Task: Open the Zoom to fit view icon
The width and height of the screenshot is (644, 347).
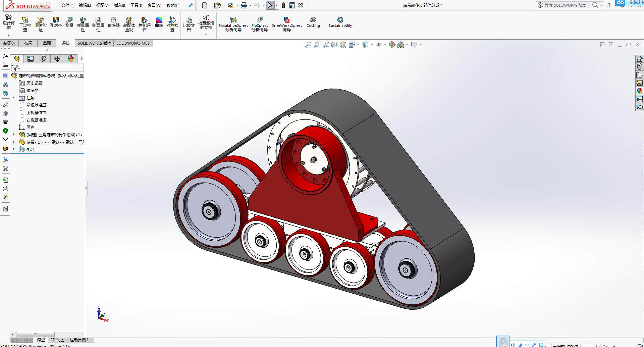Action: click(x=308, y=45)
